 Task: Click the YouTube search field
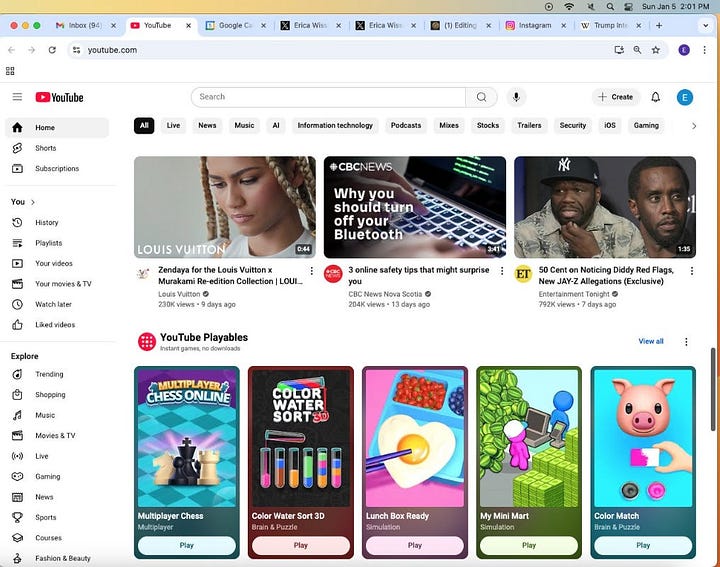point(328,97)
